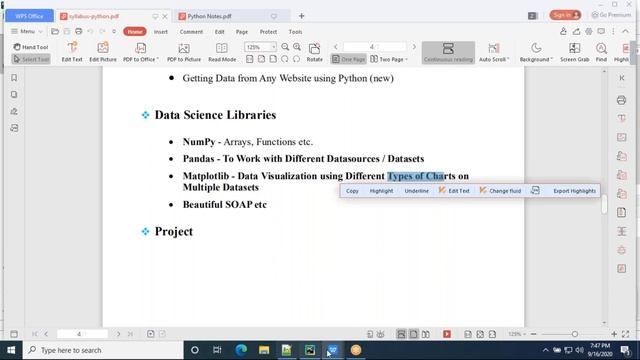The width and height of the screenshot is (640, 360).
Task: Start slideshow with red play button
Action: tap(447, 334)
